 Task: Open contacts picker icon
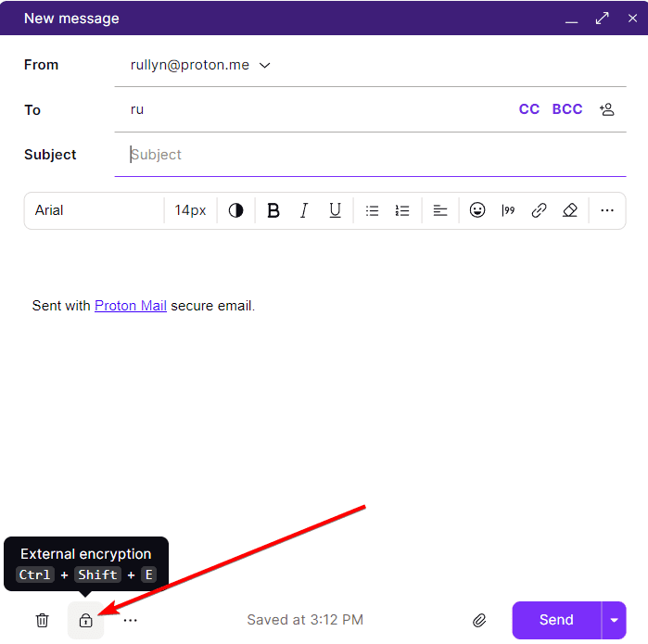tap(607, 109)
